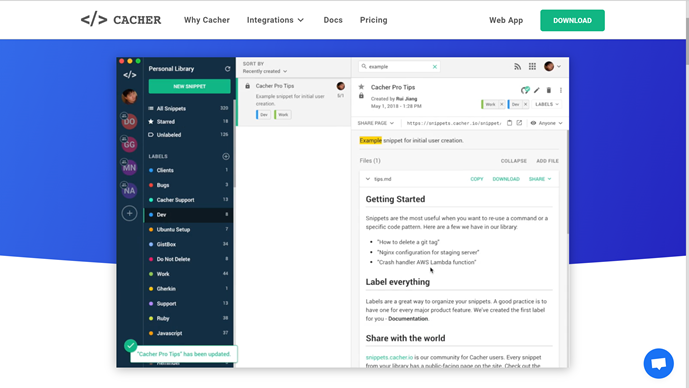This screenshot has height=388, width=689.
Task: Click the Dev tag on snippet card
Action: tap(263, 115)
